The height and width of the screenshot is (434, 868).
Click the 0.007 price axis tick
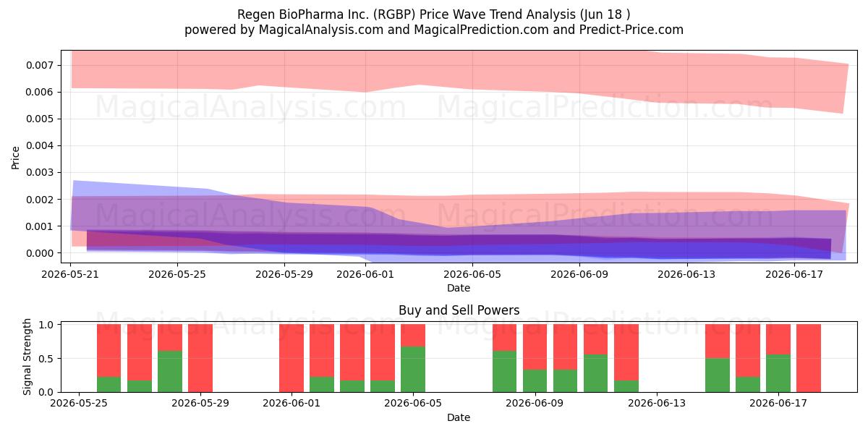40,65
